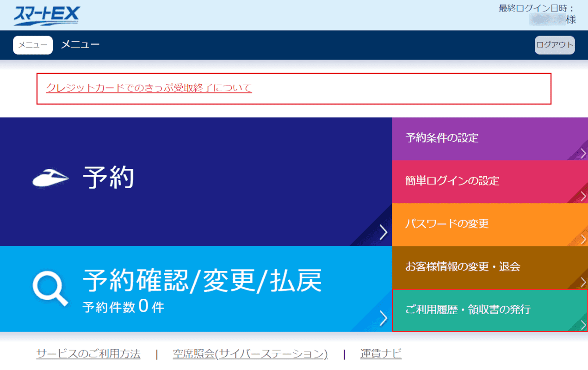The height and width of the screenshot is (370, 588).
Task: Open お客様情報の変更・退会 menu item
Action: 490,268
